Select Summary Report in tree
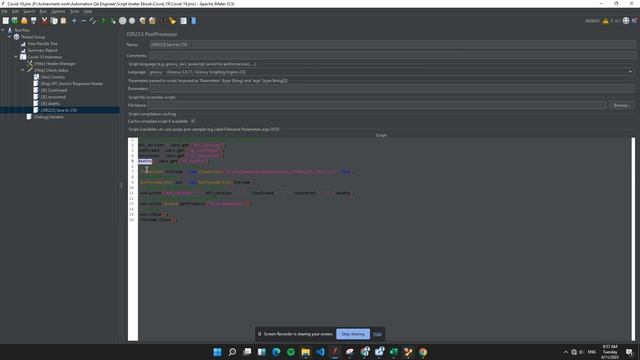The image size is (640, 360). click(42, 50)
